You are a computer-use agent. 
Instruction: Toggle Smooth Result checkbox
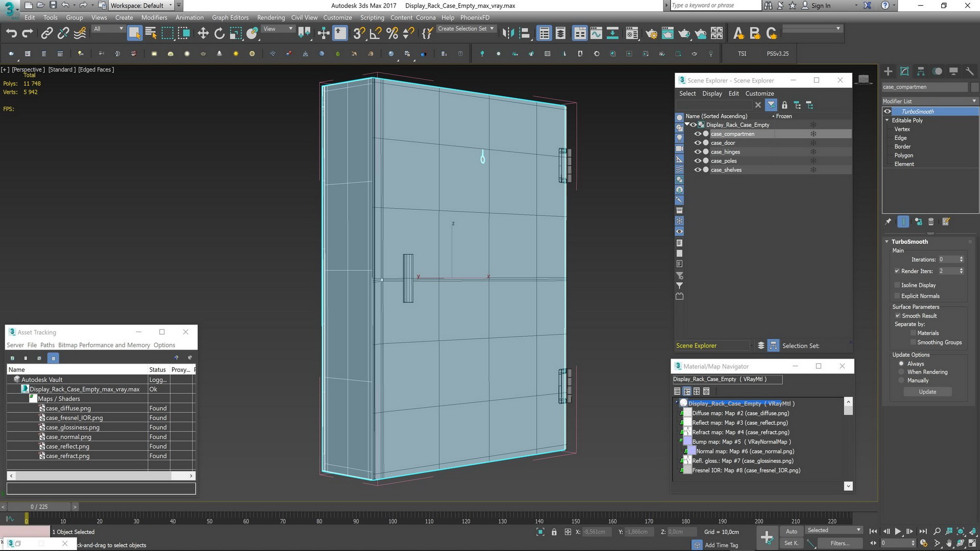pyautogui.click(x=897, y=316)
